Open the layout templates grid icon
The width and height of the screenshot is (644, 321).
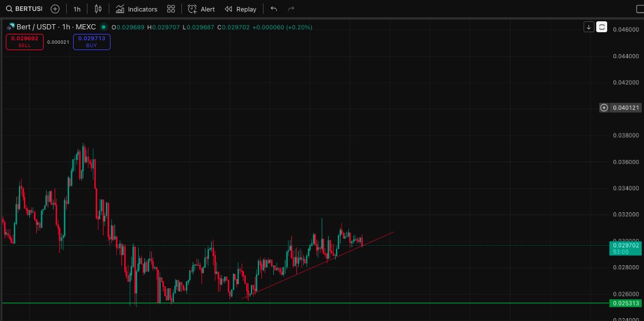(172, 9)
